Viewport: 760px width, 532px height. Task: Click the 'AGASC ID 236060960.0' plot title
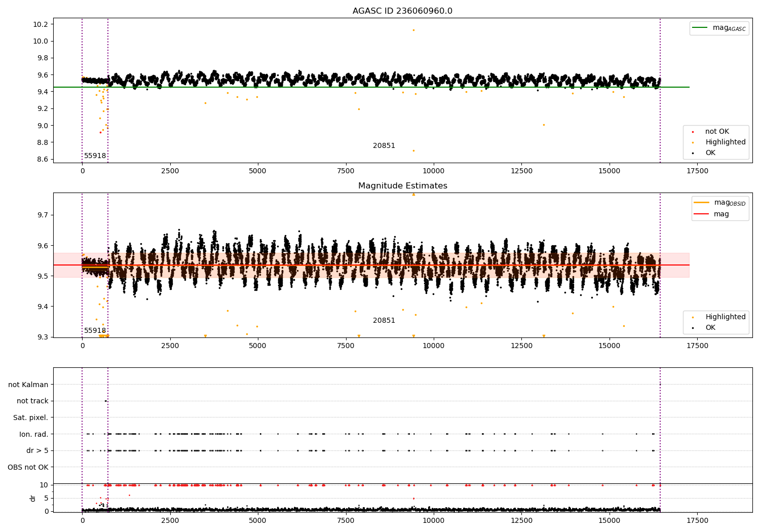tap(402, 11)
